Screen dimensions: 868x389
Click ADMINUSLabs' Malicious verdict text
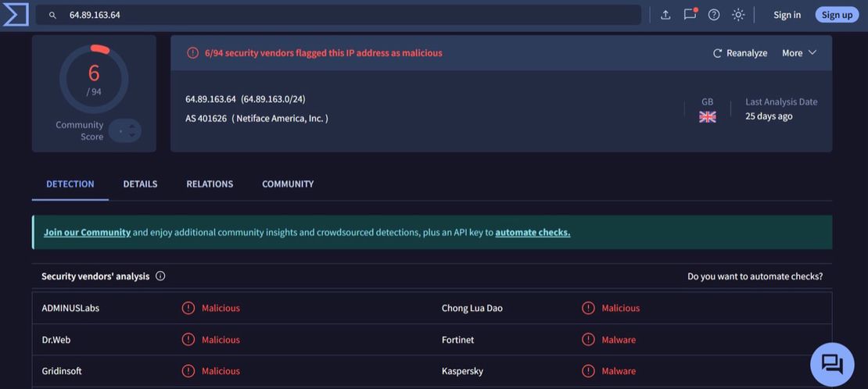tap(221, 308)
